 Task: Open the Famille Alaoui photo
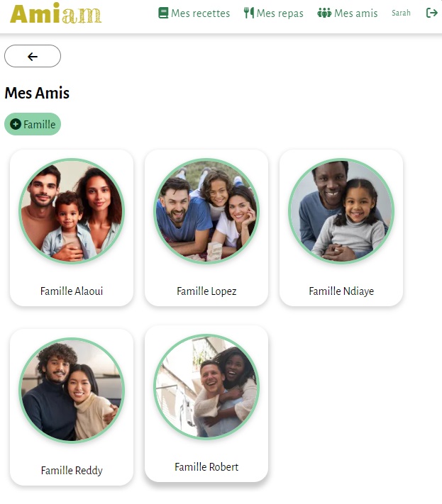pyautogui.click(x=72, y=211)
